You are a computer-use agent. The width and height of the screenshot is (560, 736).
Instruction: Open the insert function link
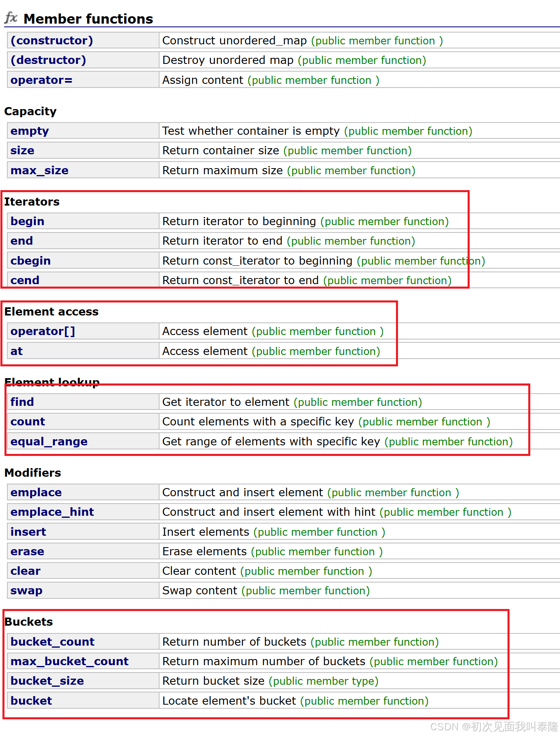28,532
